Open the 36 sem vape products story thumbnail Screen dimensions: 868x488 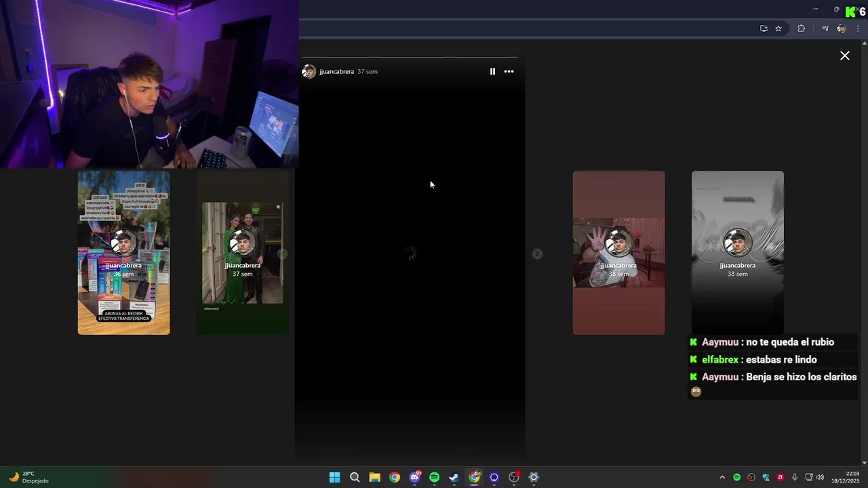[123, 252]
